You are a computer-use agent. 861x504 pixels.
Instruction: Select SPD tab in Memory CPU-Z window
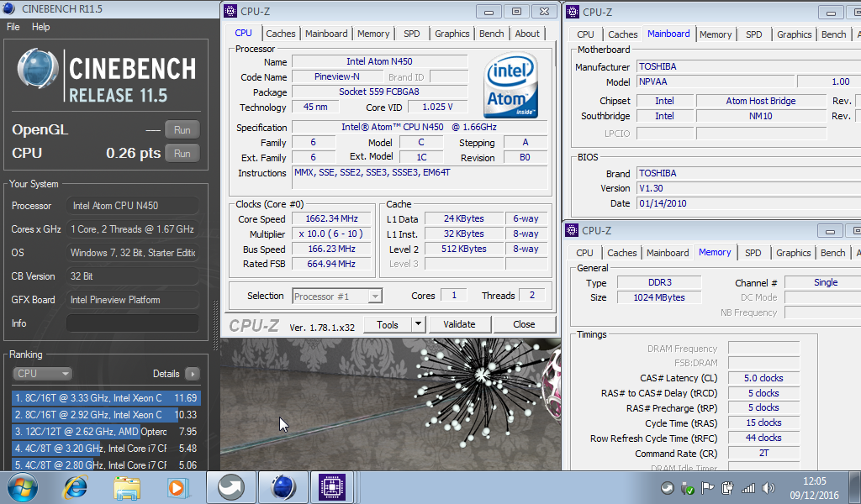pos(753,253)
